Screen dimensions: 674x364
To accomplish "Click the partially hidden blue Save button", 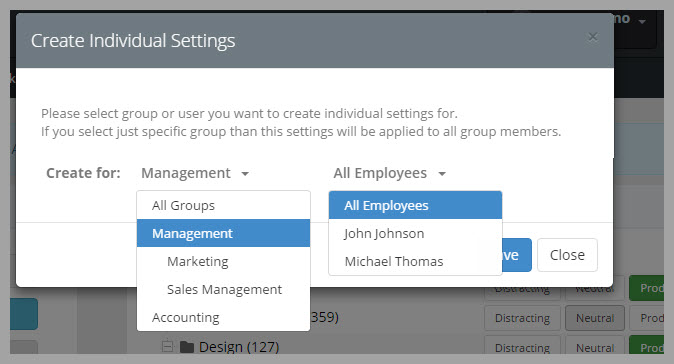I will [x=517, y=255].
